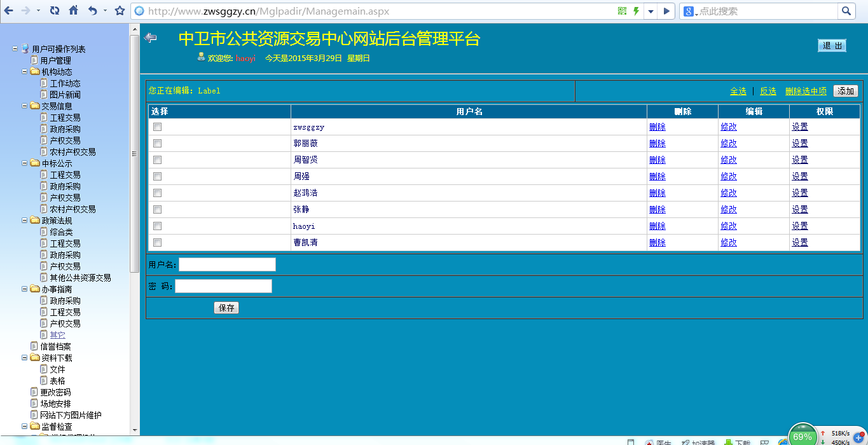
Task: Click the undo closed tab arrow icon
Action: (93, 11)
